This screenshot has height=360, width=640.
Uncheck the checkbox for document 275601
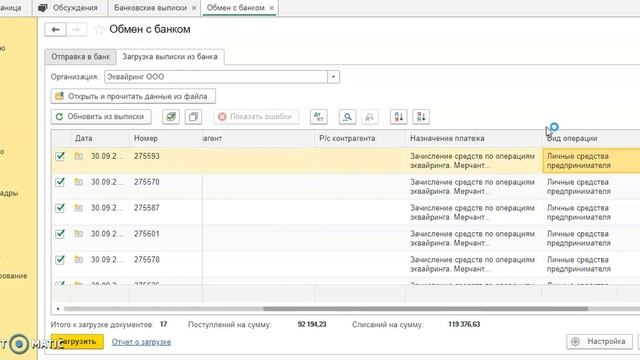(60, 233)
